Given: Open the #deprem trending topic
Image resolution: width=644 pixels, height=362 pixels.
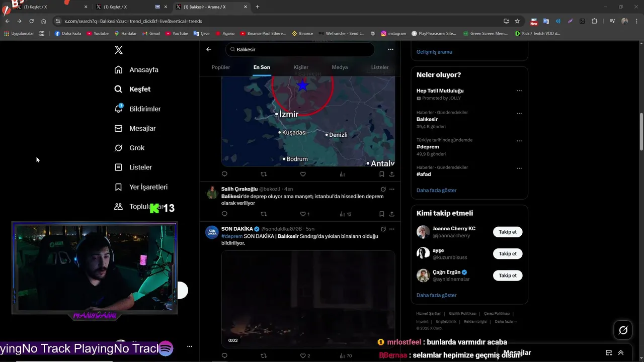Looking at the screenshot, I should pos(428,147).
